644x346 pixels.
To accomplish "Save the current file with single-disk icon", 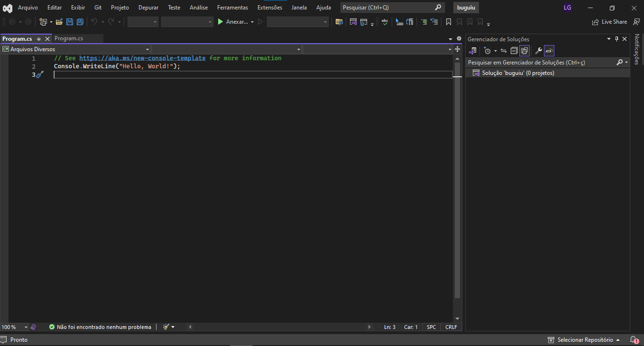I will 70,22.
